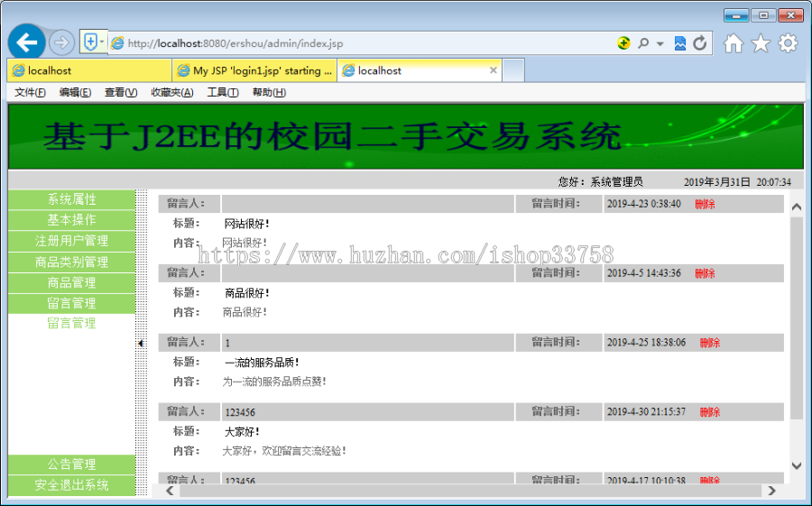Viewport: 812px width, 506px height.
Task: Open the 文件(F) menu
Action: (x=30, y=93)
